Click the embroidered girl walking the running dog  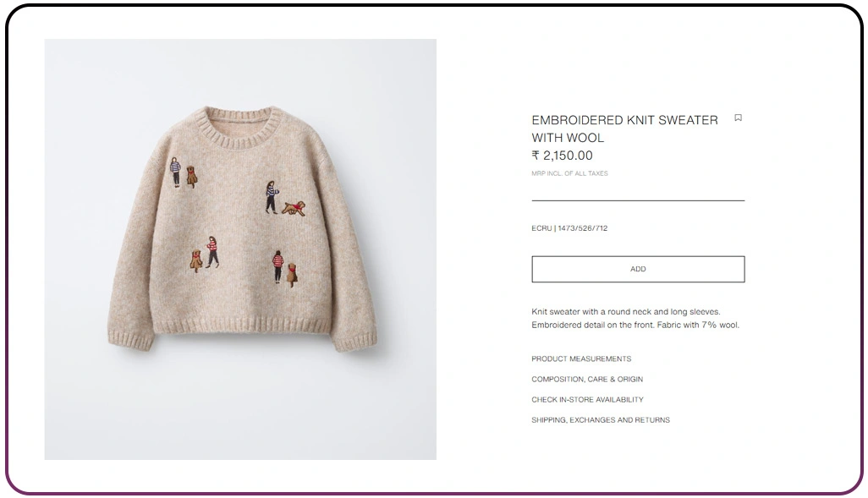pos(272,197)
